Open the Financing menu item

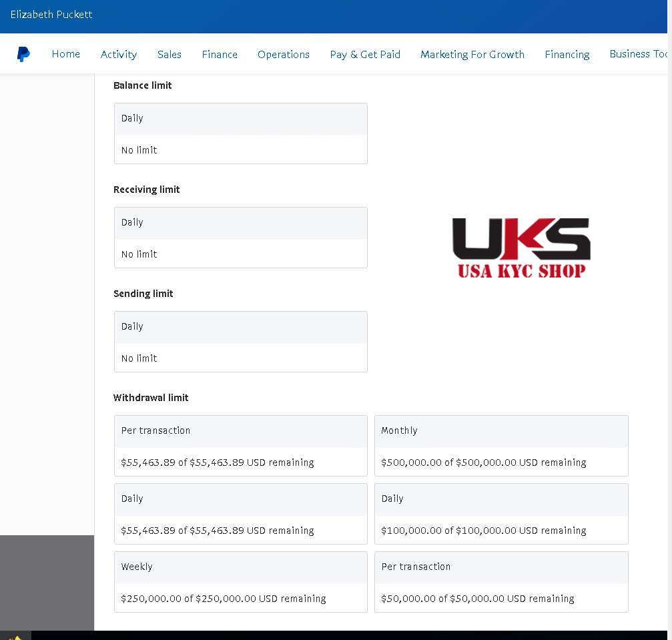click(567, 55)
